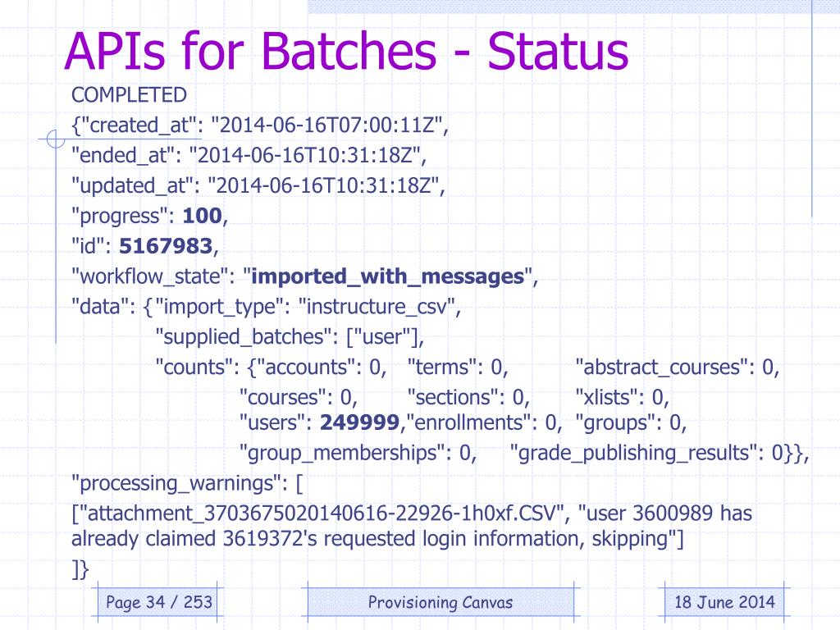Screen dimensions: 840x630
Task: Click the "ended_at" timestamp line
Action: coord(249,156)
